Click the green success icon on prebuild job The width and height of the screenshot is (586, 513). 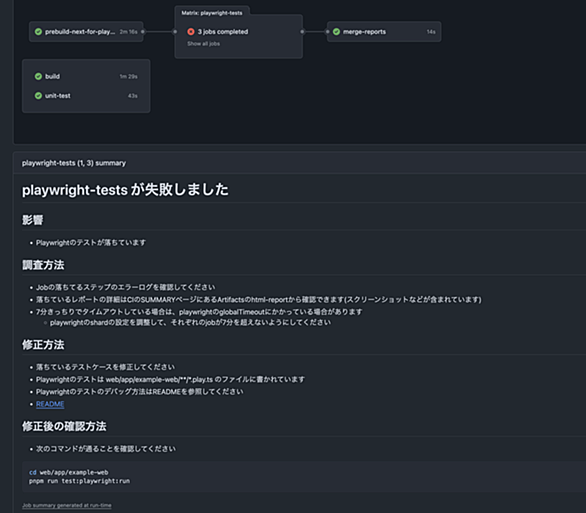(38, 32)
